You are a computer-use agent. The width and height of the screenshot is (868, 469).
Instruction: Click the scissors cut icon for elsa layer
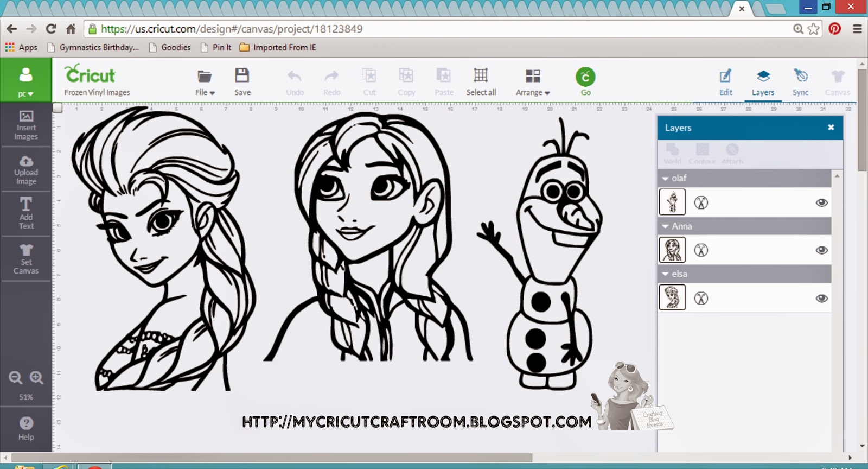click(701, 298)
